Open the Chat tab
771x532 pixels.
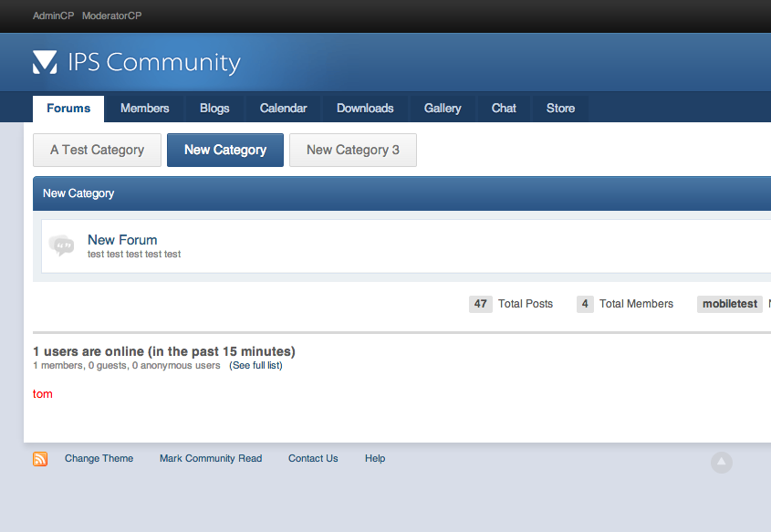coord(504,109)
